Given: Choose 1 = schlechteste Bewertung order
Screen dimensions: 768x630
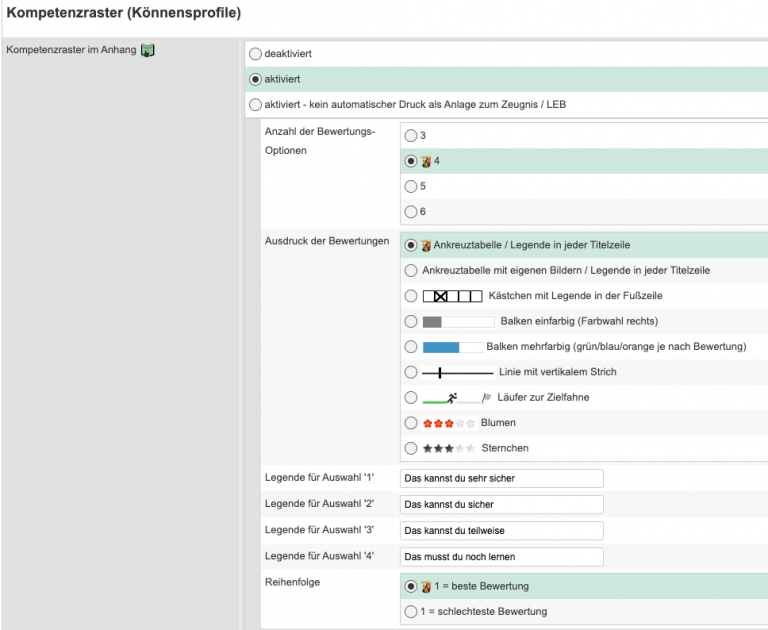Looking at the screenshot, I should pos(410,611).
